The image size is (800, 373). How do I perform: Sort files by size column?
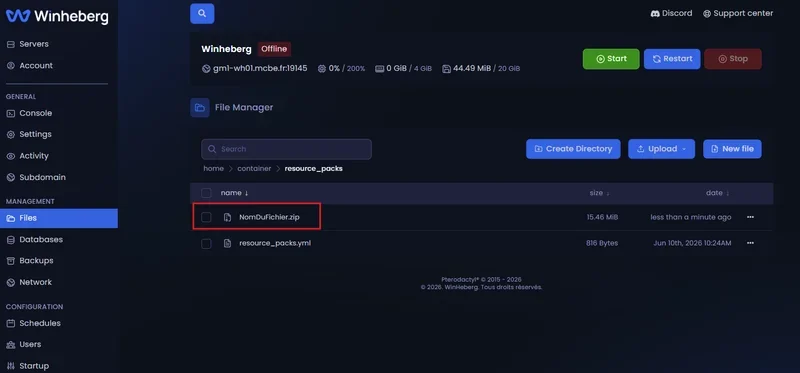599,193
